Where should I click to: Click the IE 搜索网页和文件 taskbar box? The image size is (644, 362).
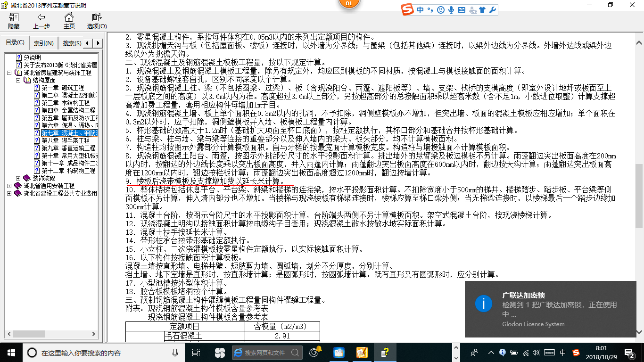267,352
